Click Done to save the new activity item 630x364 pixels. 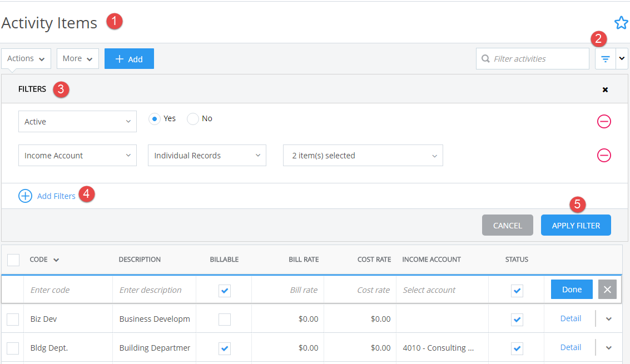(x=572, y=289)
